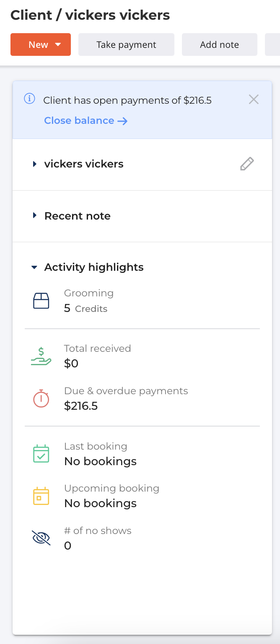This screenshot has width=280, height=644.
Task: Click the 5 Credits grooming value
Action: [x=86, y=309]
